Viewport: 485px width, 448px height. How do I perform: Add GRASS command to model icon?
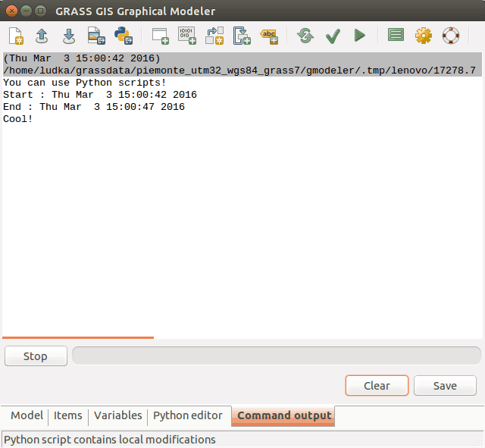(160, 36)
